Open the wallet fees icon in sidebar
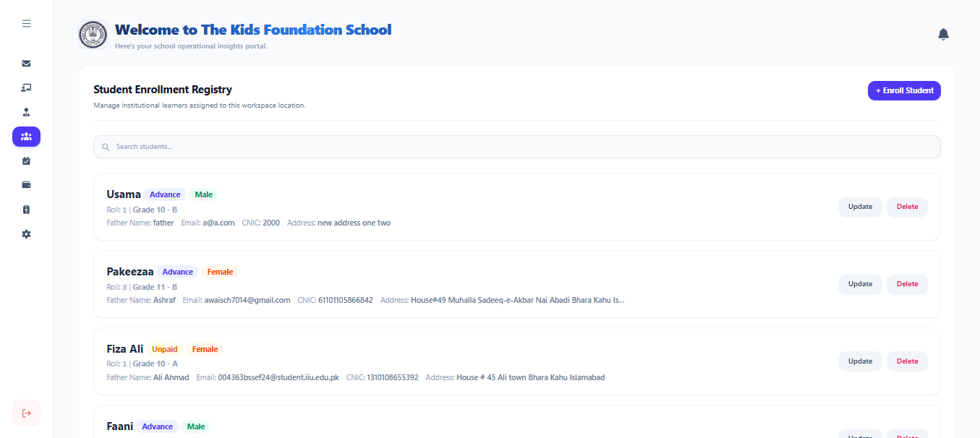The height and width of the screenshot is (438, 980). click(26, 185)
